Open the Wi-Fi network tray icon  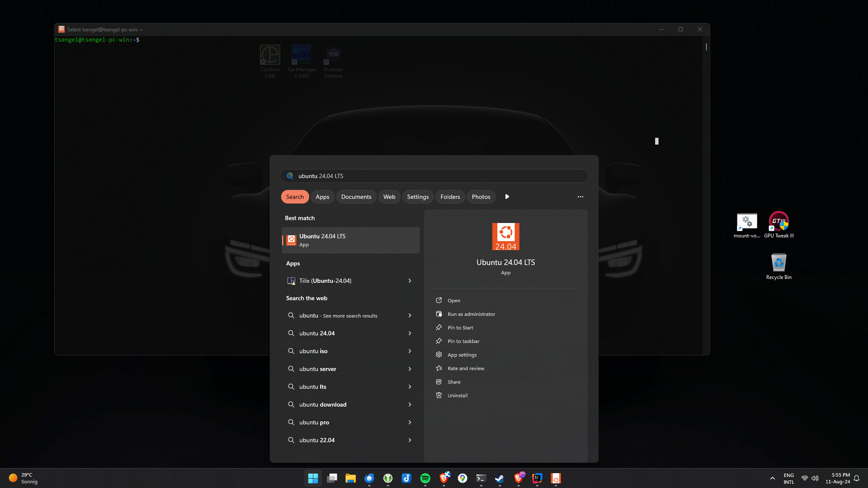pyautogui.click(x=804, y=478)
